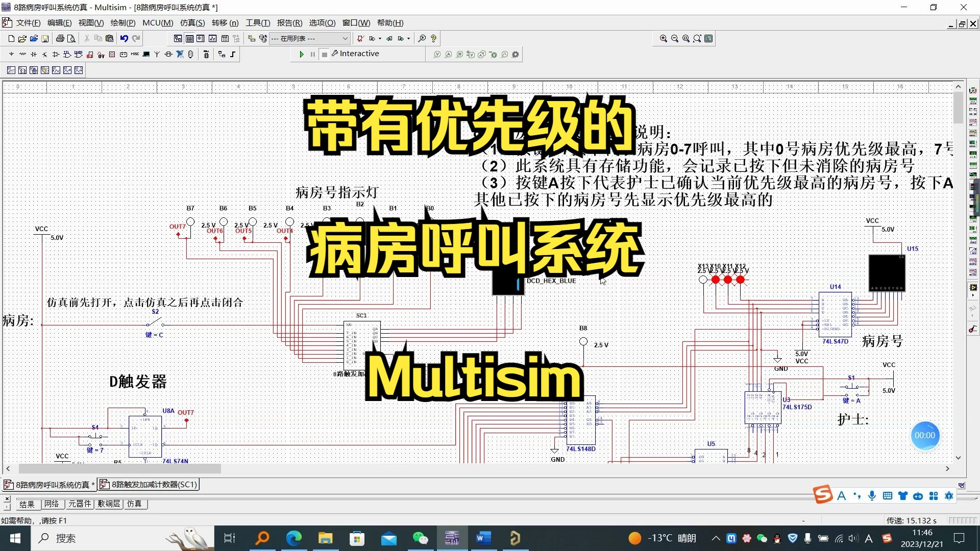Select the Place Bus icon
This screenshot has width=980, height=551.
233,54
